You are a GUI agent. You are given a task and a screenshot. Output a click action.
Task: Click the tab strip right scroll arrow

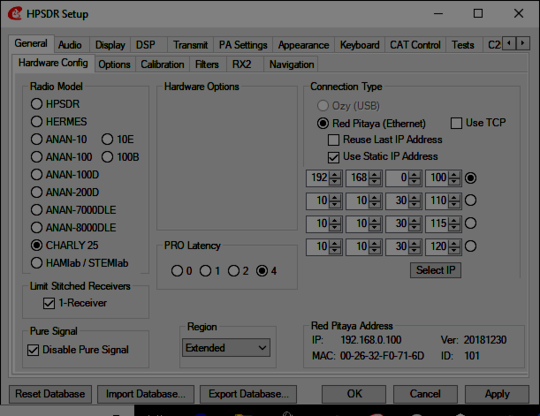point(523,43)
